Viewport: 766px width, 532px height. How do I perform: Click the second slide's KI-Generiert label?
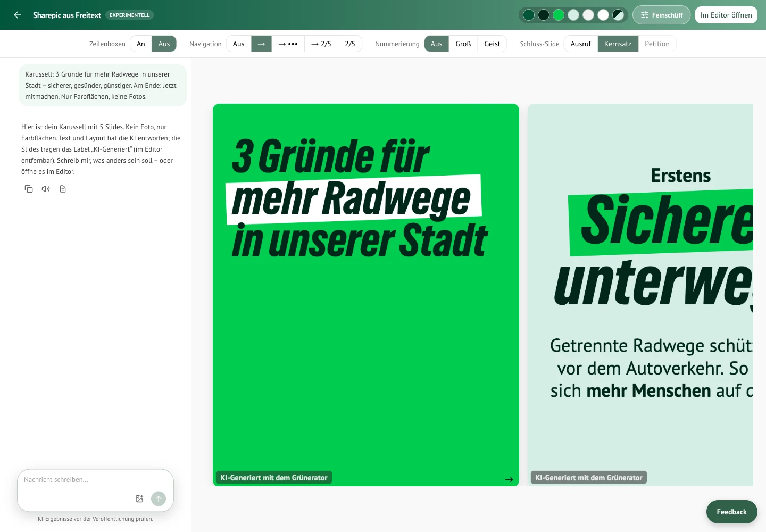589,478
